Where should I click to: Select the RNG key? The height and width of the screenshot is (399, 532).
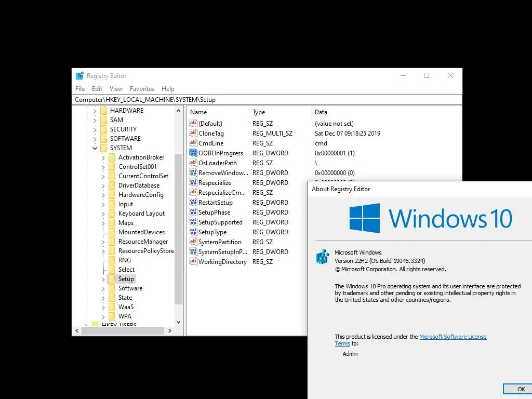point(125,260)
